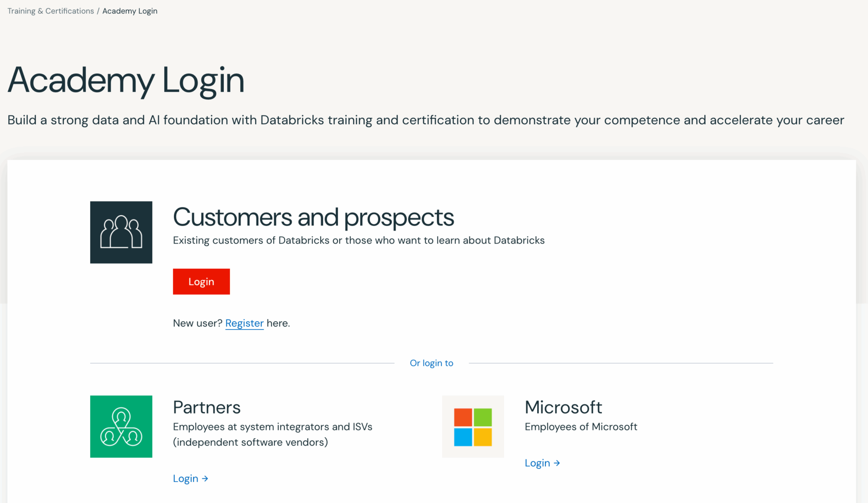Click the Microsoft four-square logo

[x=473, y=426]
